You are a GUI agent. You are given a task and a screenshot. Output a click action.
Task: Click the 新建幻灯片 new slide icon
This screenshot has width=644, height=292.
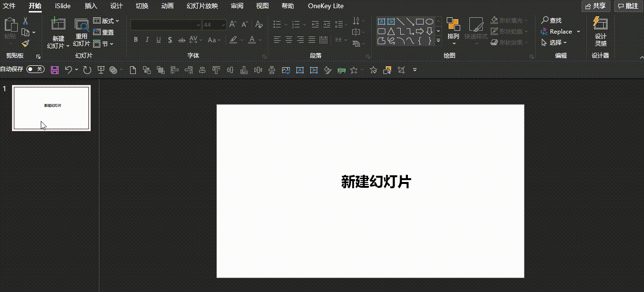point(58,24)
